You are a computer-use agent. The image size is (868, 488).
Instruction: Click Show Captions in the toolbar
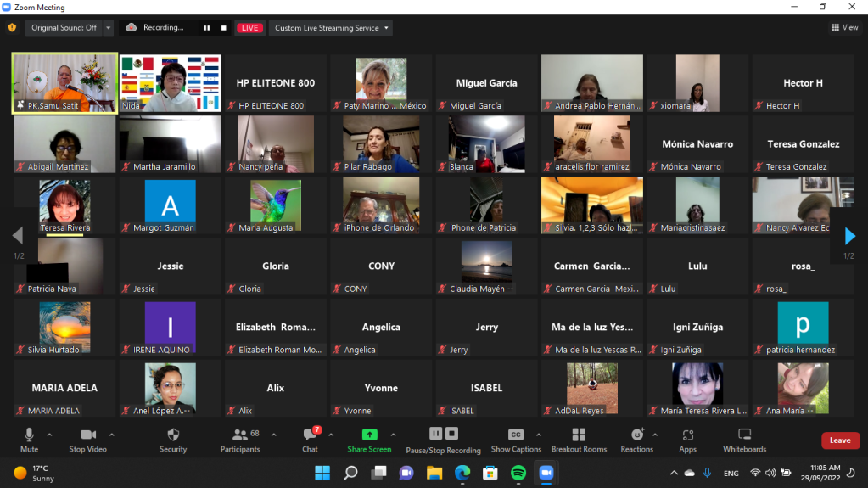coord(516,439)
